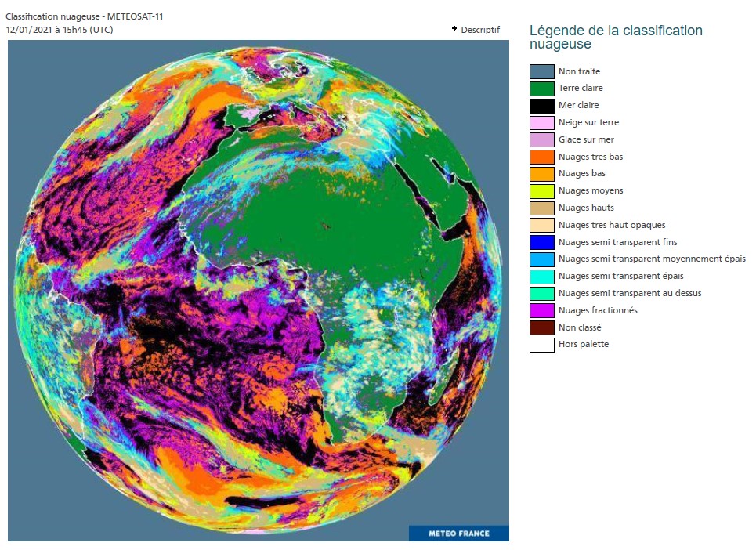
Task: Click the Nuages bas orange swatch
Action: [x=542, y=174]
